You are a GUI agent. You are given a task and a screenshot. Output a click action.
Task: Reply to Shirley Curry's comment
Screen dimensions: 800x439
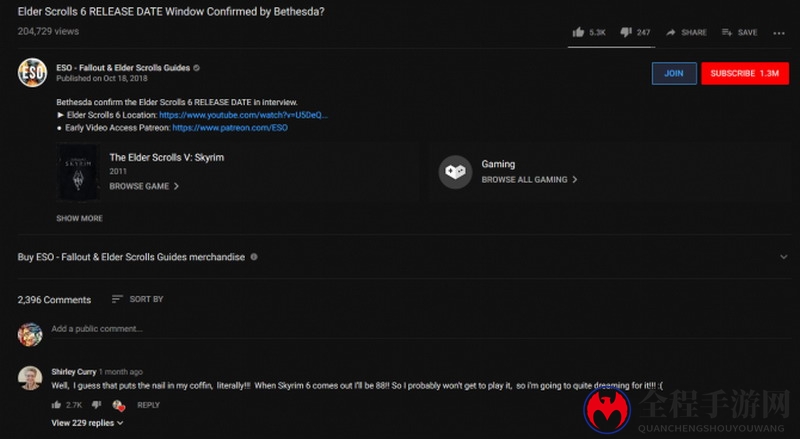point(148,405)
